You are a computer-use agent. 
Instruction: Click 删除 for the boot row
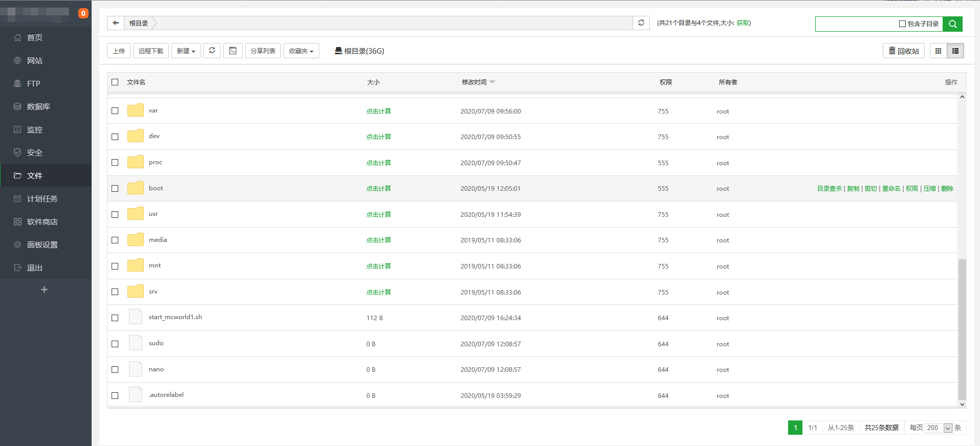tap(947, 189)
